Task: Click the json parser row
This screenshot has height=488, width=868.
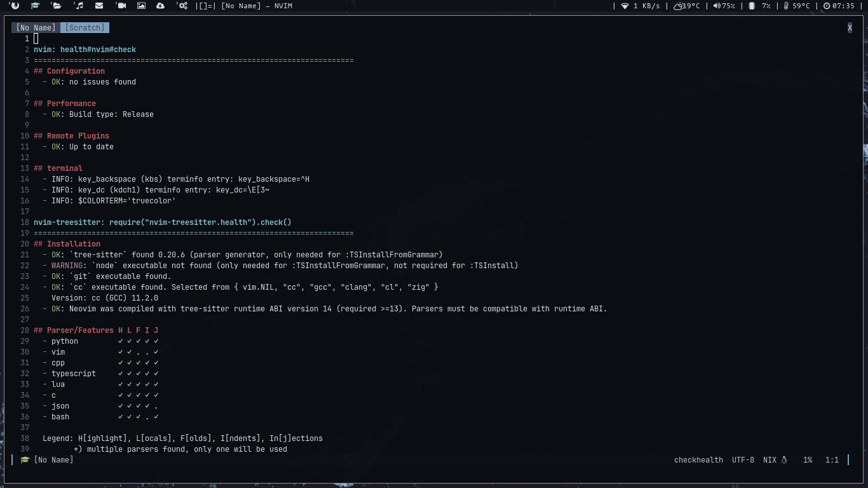Action: (x=100, y=406)
